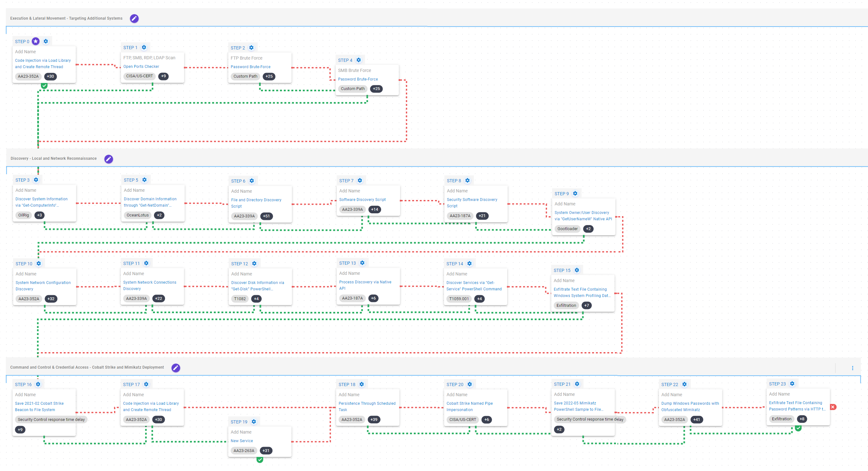The height and width of the screenshot is (471, 868).
Task: Click green checkmark under STEP 19 card
Action: 260,460
